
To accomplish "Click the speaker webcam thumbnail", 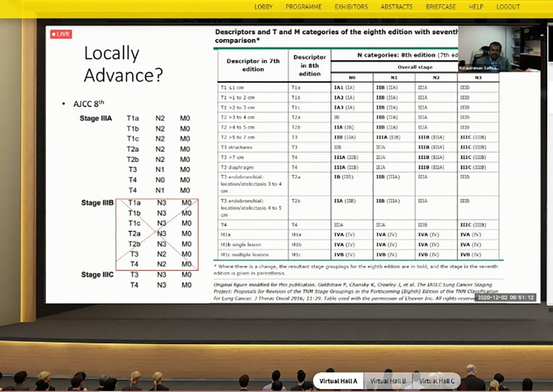I will (x=499, y=49).
